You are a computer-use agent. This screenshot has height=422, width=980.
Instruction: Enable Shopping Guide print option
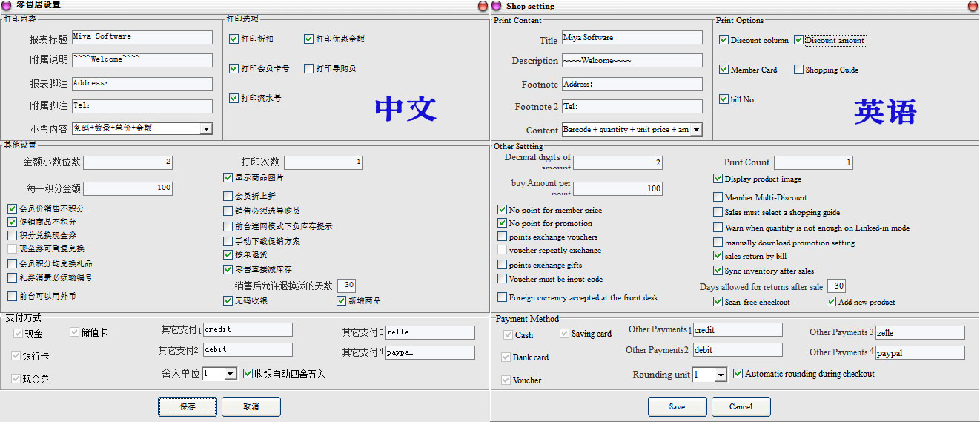(x=798, y=70)
